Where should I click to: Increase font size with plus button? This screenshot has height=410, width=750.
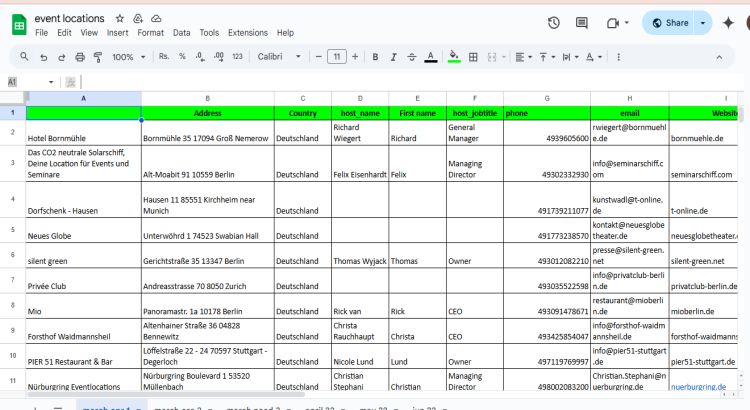(x=355, y=56)
